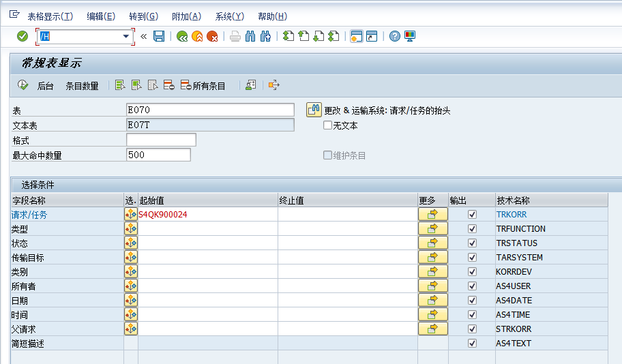This screenshot has height=364, width=622.
Task: Click the 终止值 cell for 类别 row
Action: point(348,271)
